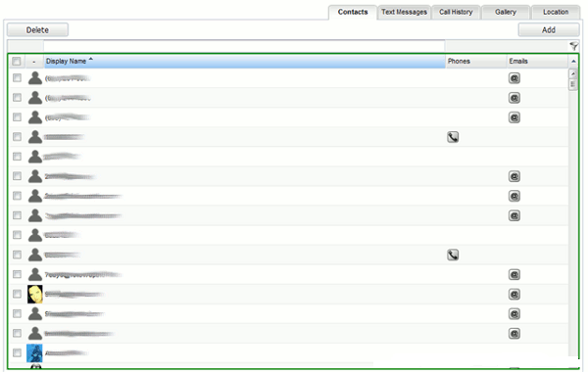
Task: Click the email icon in the first contact row
Action: click(x=514, y=78)
